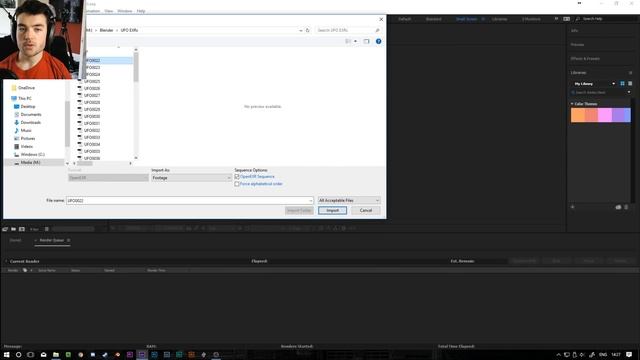Click in the File name field
Screen dimensions: 640x360
point(189,200)
